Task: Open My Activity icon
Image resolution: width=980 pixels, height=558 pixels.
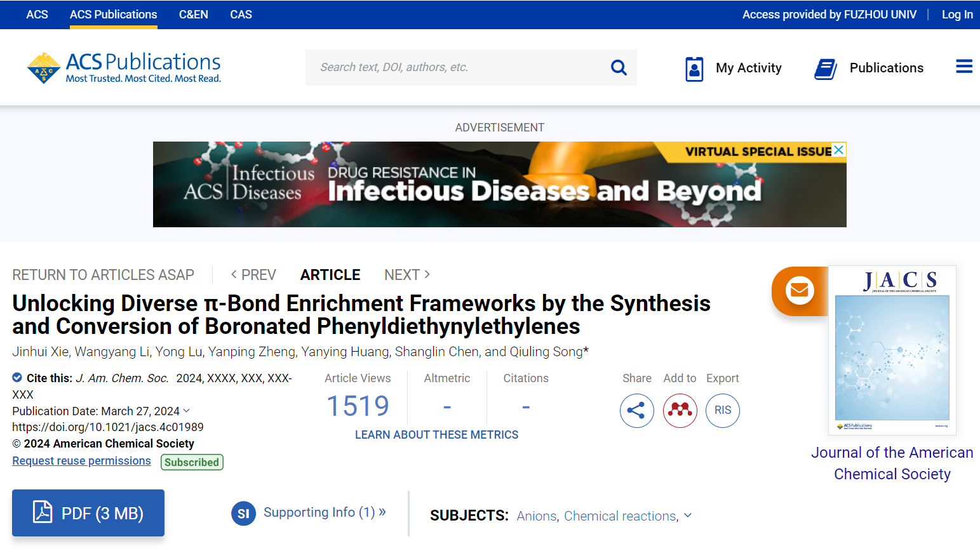Action: pyautogui.click(x=694, y=69)
